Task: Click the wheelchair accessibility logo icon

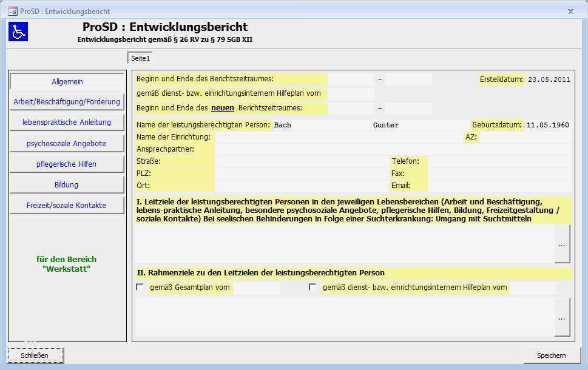Action: pyautogui.click(x=18, y=32)
